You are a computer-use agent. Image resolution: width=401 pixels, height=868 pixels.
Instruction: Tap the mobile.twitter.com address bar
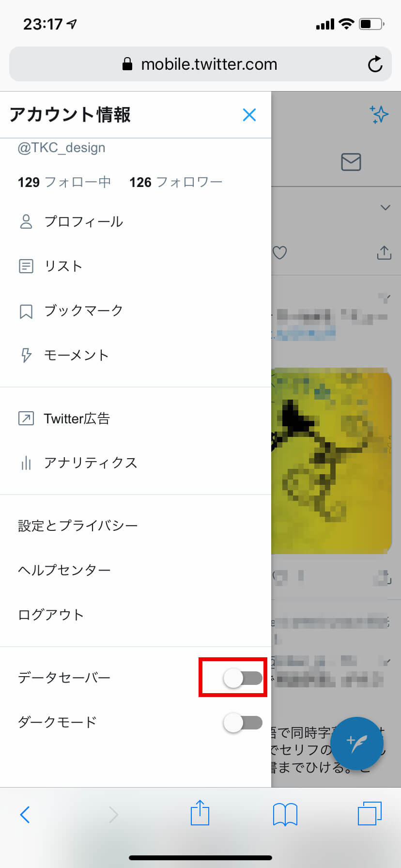tap(200, 64)
